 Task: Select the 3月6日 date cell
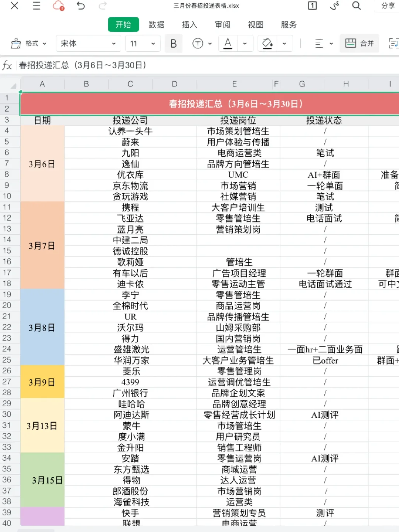coord(42,164)
